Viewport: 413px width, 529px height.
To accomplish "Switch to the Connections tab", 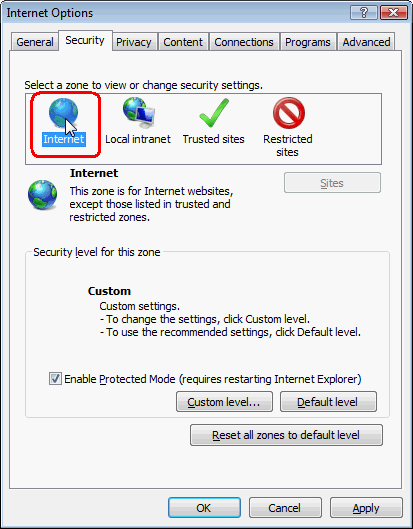I will click(244, 42).
